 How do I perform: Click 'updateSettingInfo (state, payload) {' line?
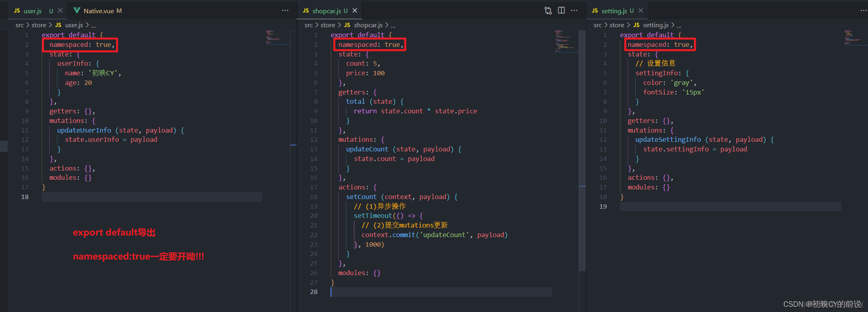[704, 140]
